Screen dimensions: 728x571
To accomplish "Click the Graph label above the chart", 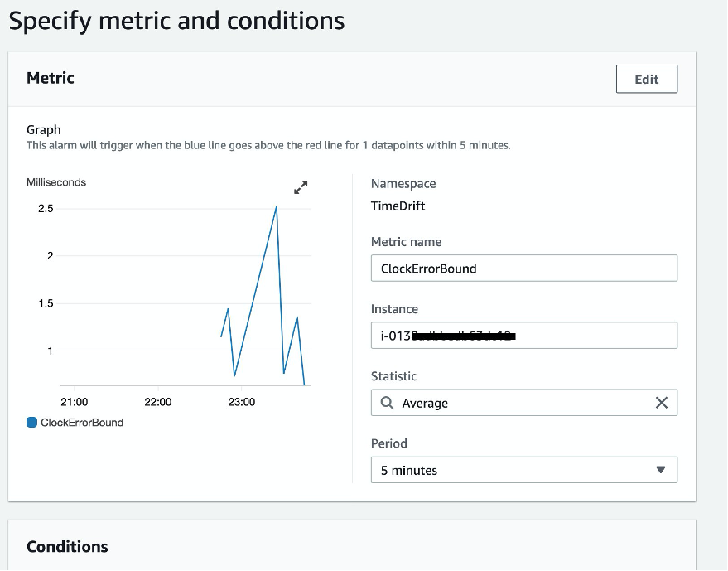I will pos(43,129).
